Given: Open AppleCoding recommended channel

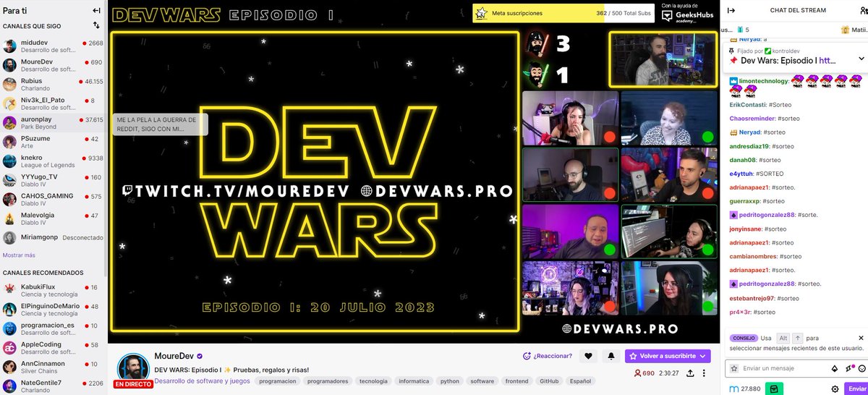Looking at the screenshot, I should (53, 347).
